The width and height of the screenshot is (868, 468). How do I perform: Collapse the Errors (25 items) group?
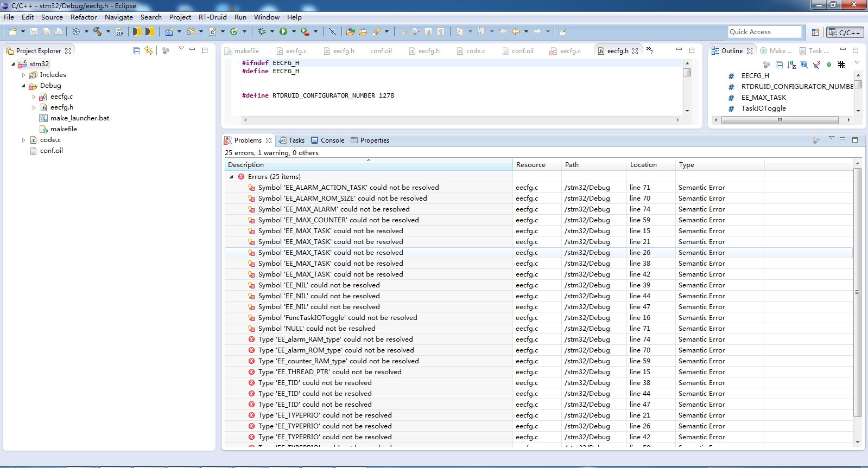point(231,177)
